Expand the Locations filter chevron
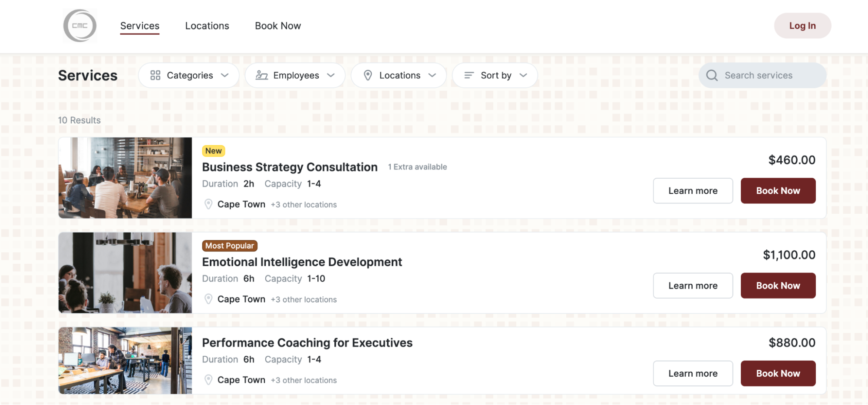Viewport: 868px width, 405px height. point(432,76)
